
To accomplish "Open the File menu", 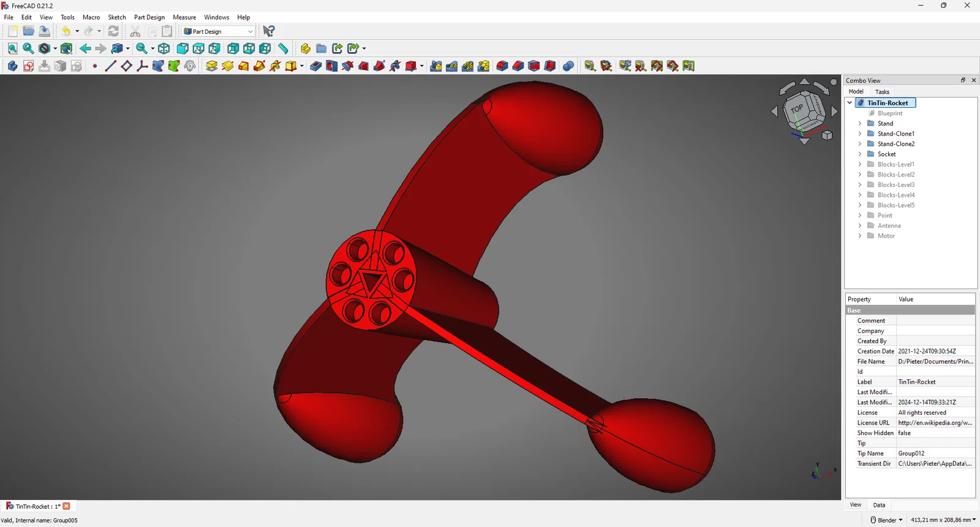I will point(9,17).
